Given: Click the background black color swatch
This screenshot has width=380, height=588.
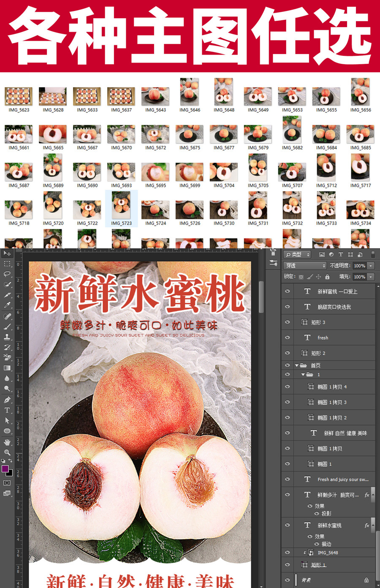Looking at the screenshot, I should (10, 473).
